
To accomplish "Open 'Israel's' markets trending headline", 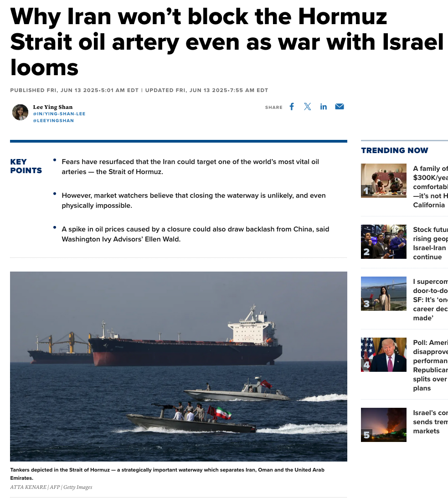I will coord(431,422).
